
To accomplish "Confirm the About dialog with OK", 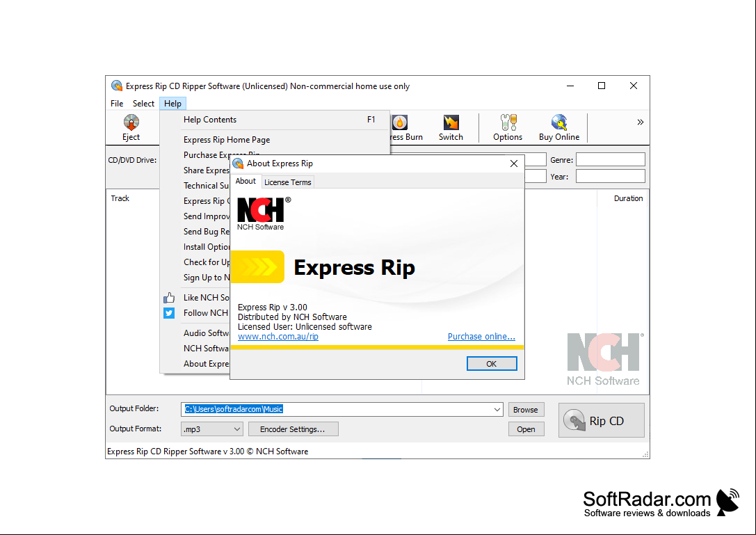I will [491, 364].
